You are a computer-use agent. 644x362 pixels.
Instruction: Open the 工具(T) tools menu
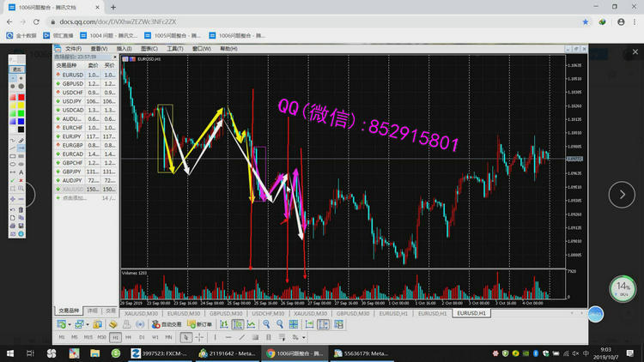tap(174, 49)
